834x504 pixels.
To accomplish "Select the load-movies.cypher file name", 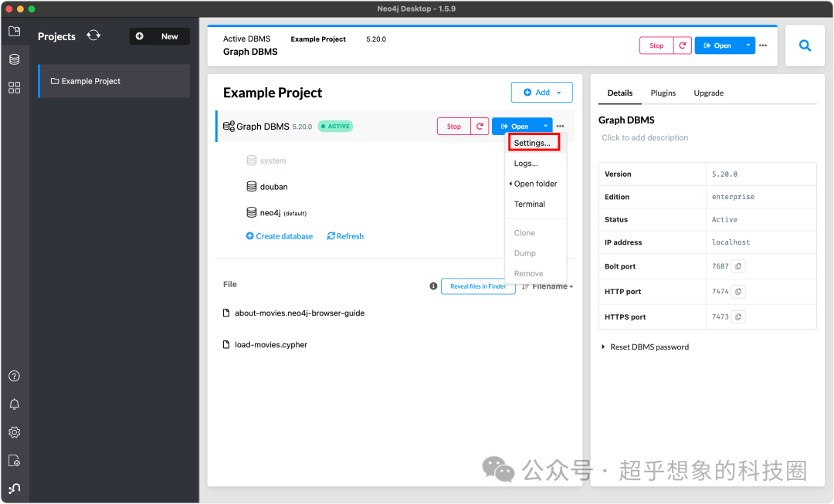I will 271,344.
